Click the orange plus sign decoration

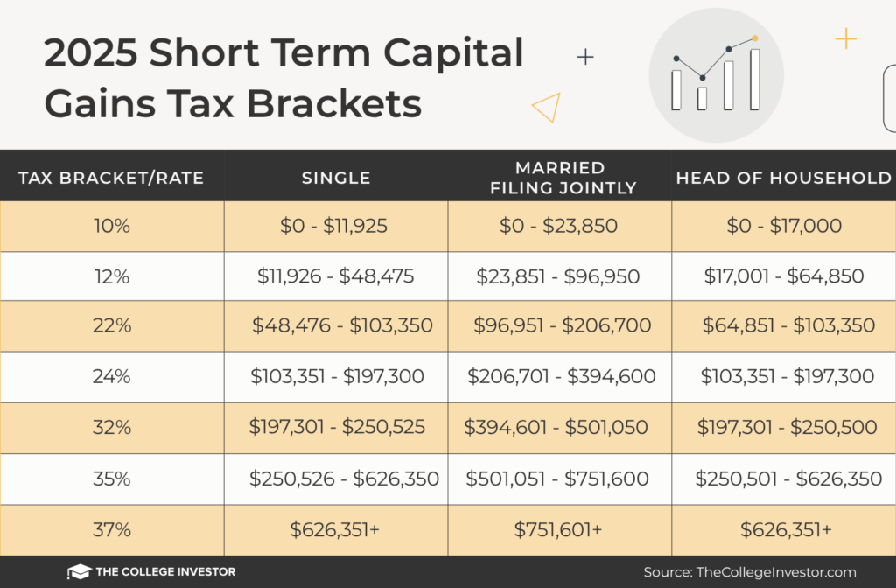(x=845, y=38)
